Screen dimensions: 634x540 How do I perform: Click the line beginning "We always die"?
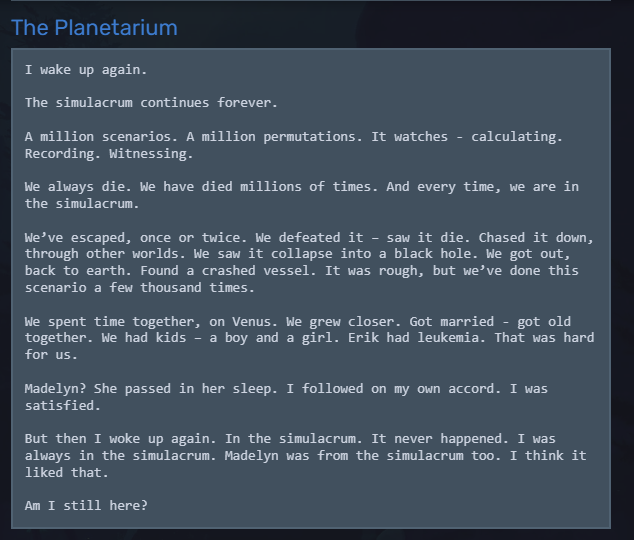tap(302, 187)
